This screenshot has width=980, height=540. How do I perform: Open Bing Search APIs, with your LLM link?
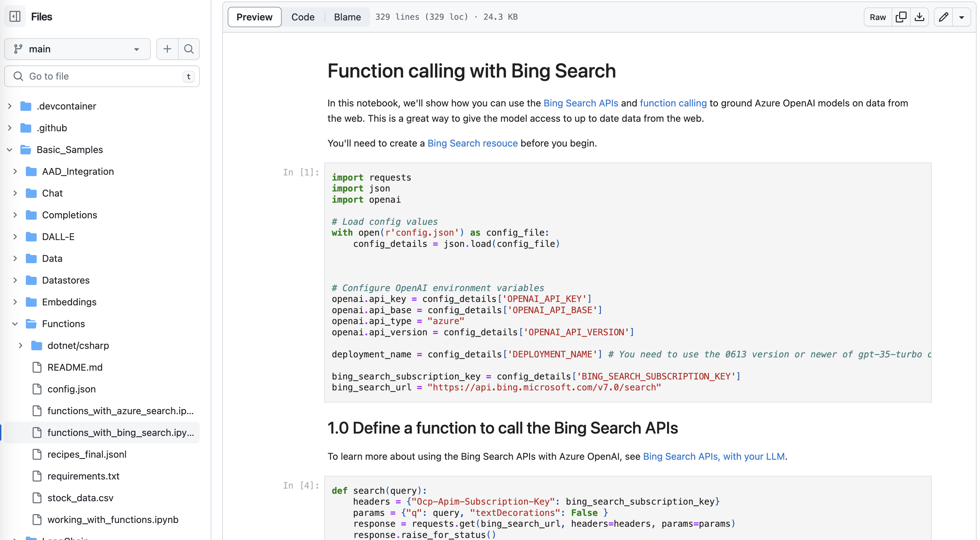click(x=714, y=456)
